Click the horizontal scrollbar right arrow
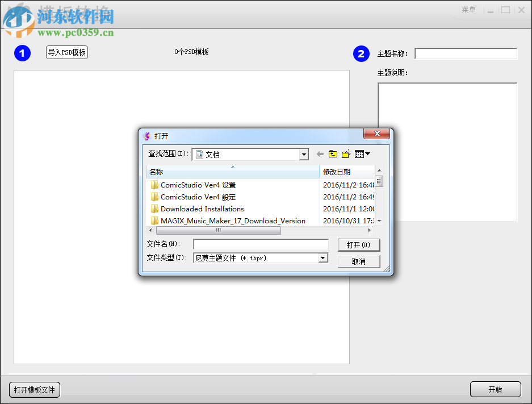This screenshot has width=532, height=404. coord(368,230)
